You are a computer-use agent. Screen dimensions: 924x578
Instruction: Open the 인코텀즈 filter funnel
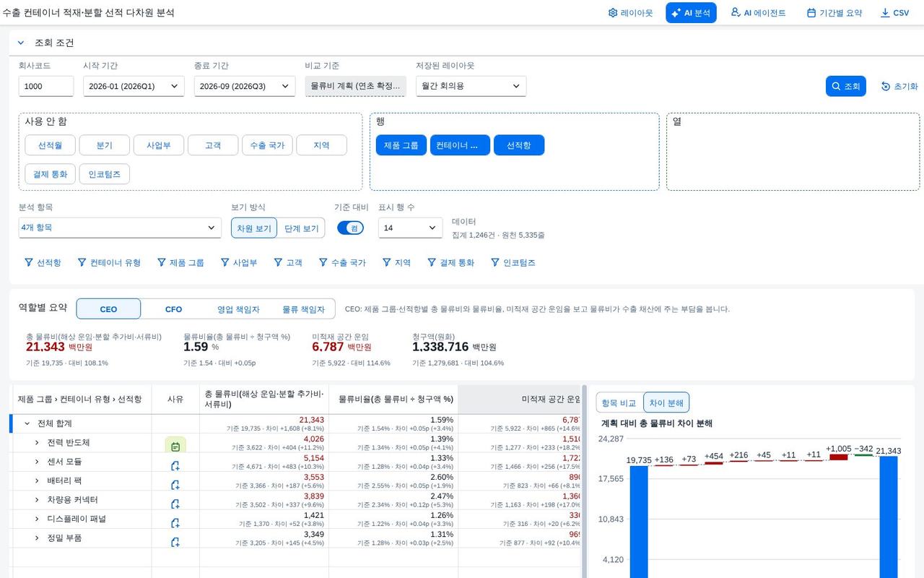click(x=513, y=263)
